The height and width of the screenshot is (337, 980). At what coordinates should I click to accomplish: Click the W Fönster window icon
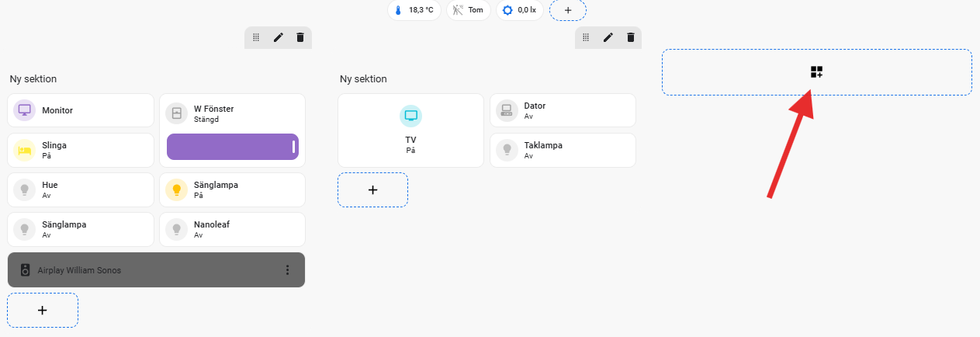tap(177, 114)
